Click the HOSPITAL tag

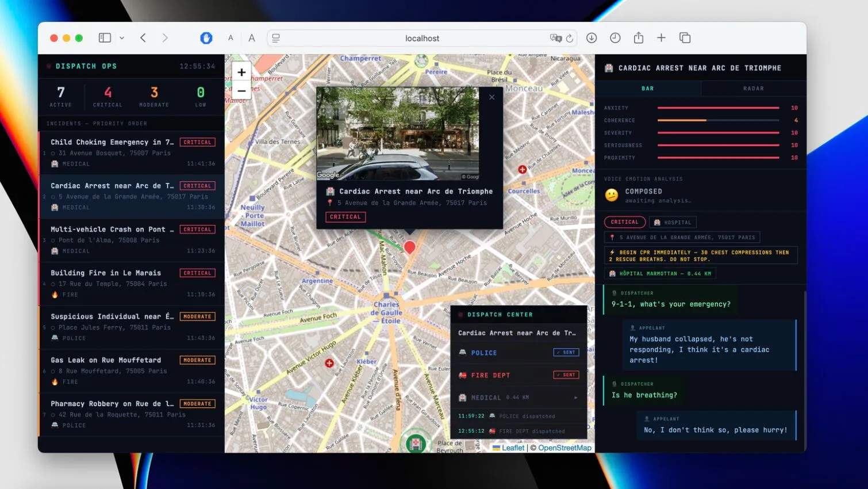(673, 222)
